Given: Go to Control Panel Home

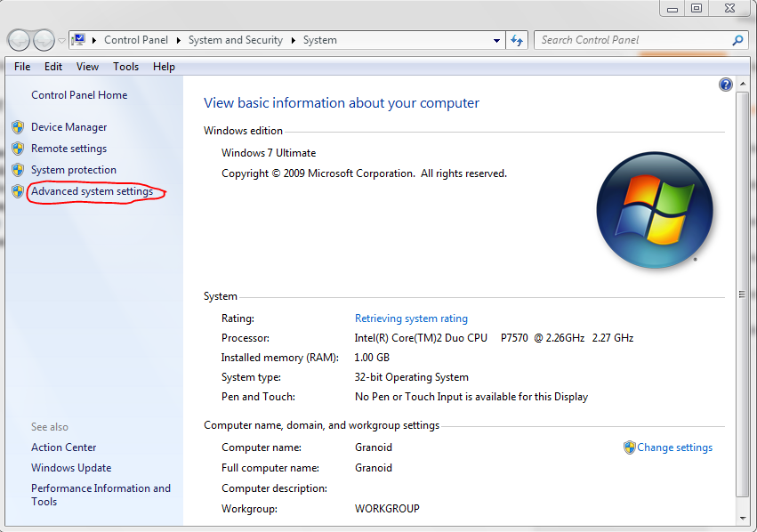Looking at the screenshot, I should [79, 95].
